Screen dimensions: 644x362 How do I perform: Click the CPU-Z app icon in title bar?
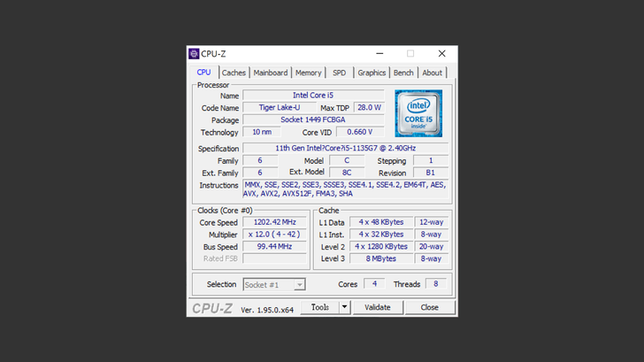click(x=194, y=54)
